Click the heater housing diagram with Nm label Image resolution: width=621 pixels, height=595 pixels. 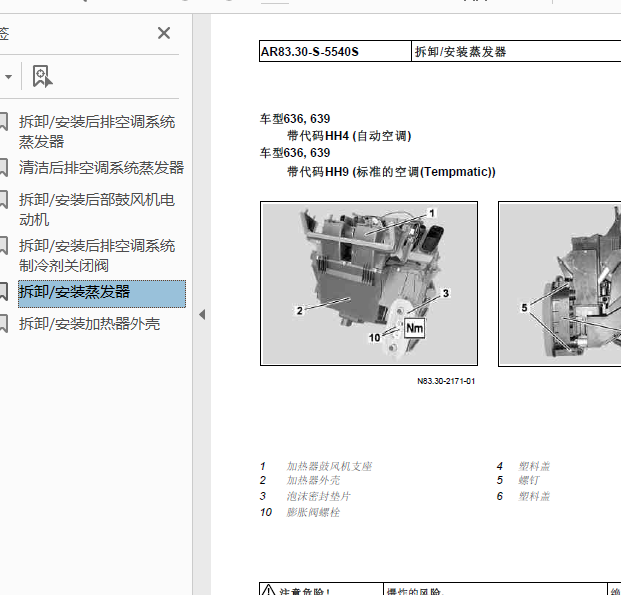tap(369, 284)
